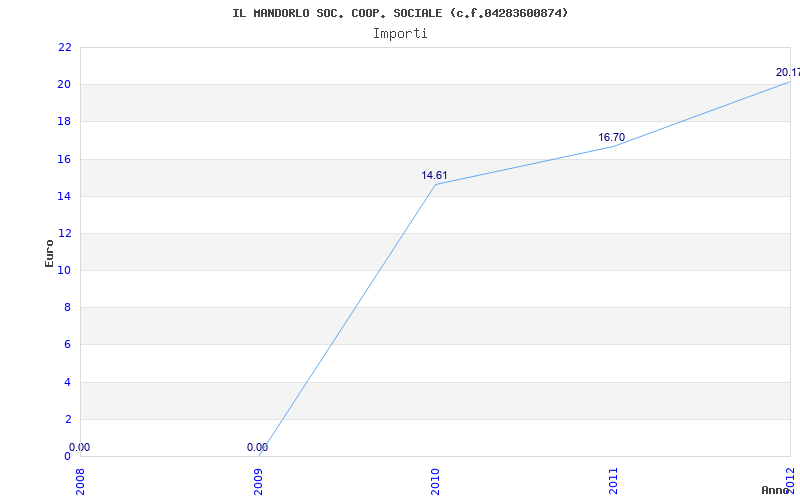Click the 2008 x-axis year label
800x500 pixels.
(81, 481)
